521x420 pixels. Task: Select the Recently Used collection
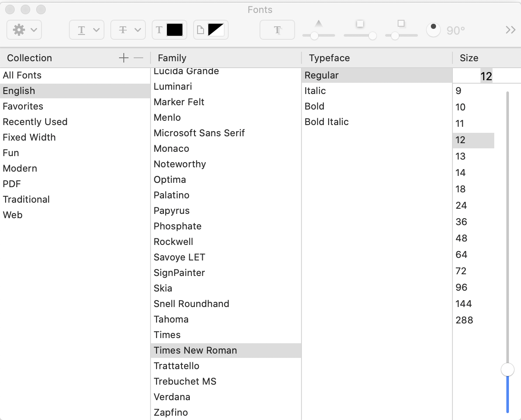(75, 122)
